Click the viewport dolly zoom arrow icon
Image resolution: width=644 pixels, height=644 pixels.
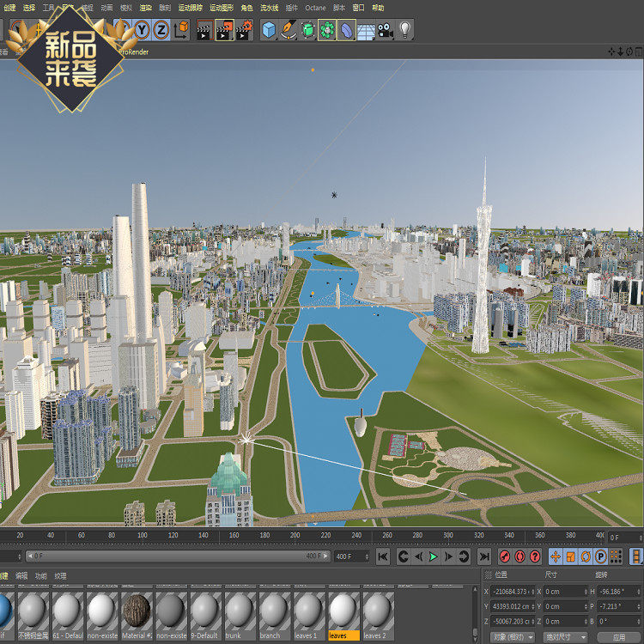(620, 52)
